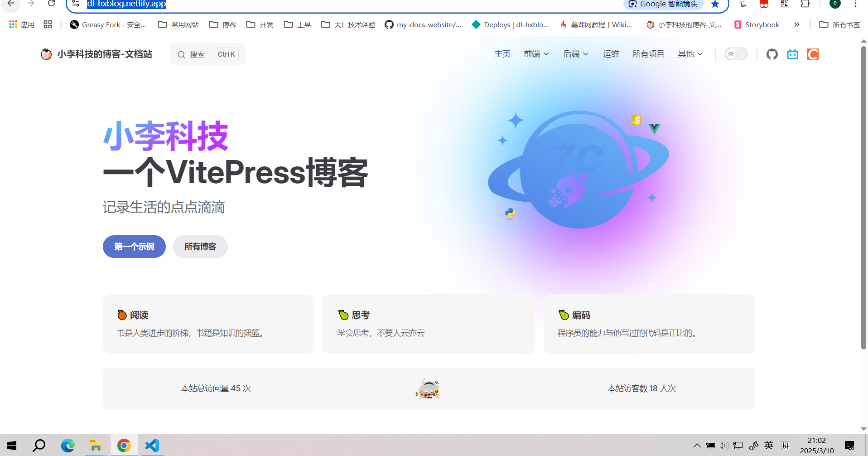This screenshot has width=868, height=456.
Task: Click the peach site logo icon
Action: click(46, 54)
